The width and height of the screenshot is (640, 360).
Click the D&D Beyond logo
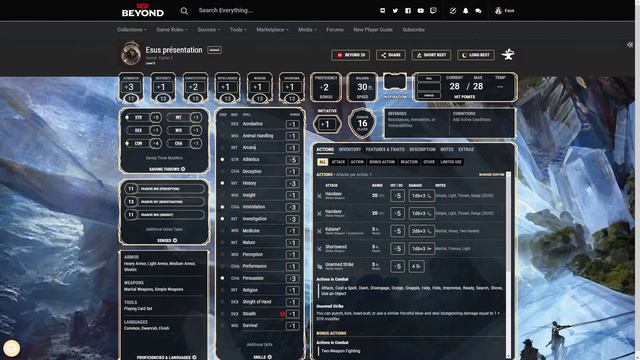pyautogui.click(x=142, y=10)
